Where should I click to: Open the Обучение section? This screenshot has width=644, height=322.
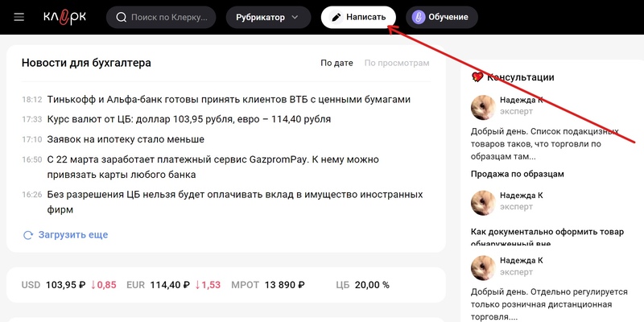click(x=452, y=17)
